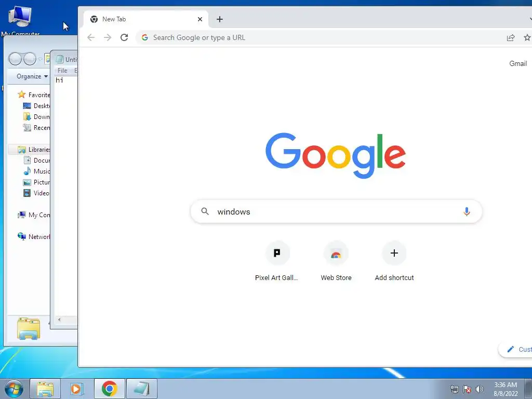Click the Google search box containing windows

coord(336,212)
